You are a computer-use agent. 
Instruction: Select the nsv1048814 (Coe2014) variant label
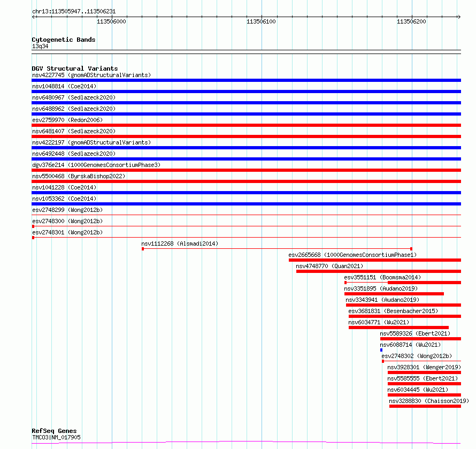tap(64, 86)
